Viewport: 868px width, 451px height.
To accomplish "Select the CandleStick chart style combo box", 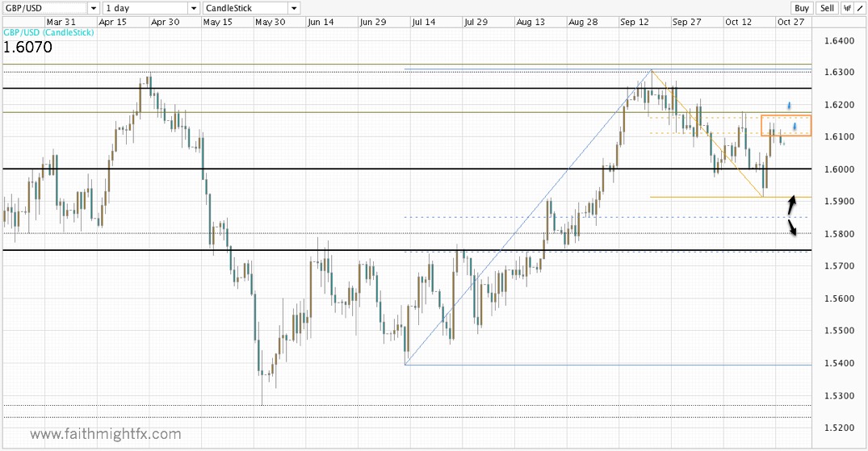I will click(x=251, y=8).
